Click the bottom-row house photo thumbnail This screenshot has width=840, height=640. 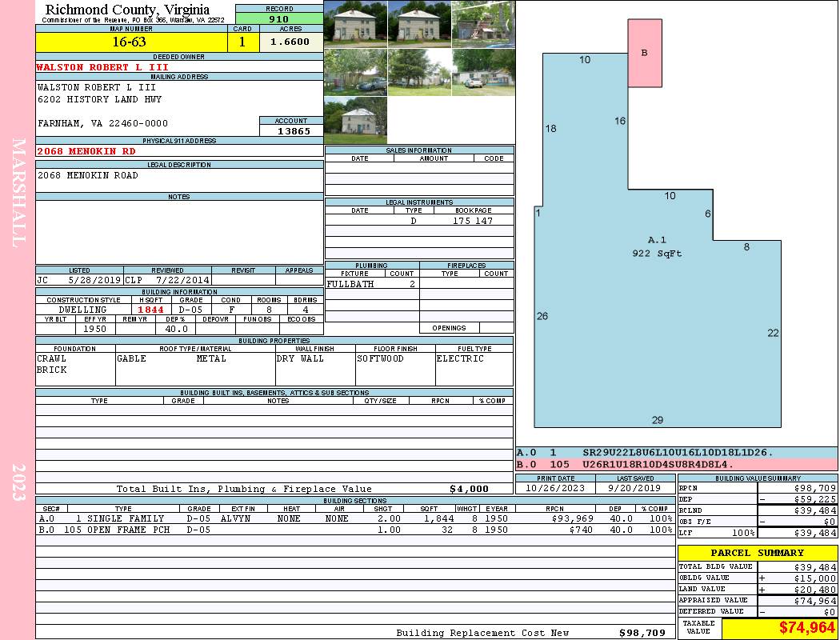[x=355, y=120]
